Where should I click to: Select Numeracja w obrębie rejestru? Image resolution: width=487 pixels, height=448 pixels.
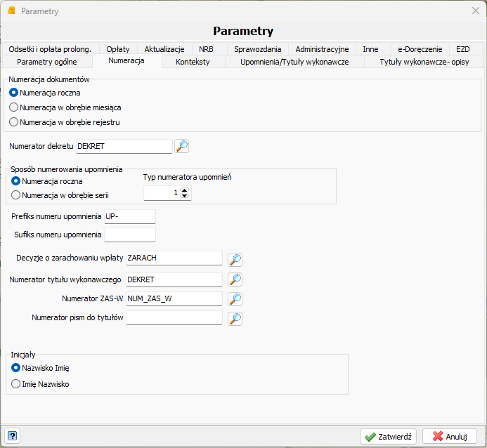[65, 122]
